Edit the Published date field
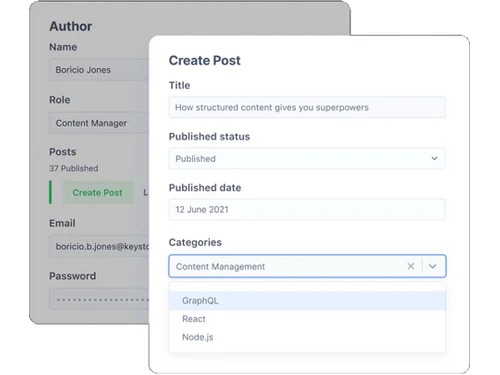500x375 pixels. tap(307, 209)
